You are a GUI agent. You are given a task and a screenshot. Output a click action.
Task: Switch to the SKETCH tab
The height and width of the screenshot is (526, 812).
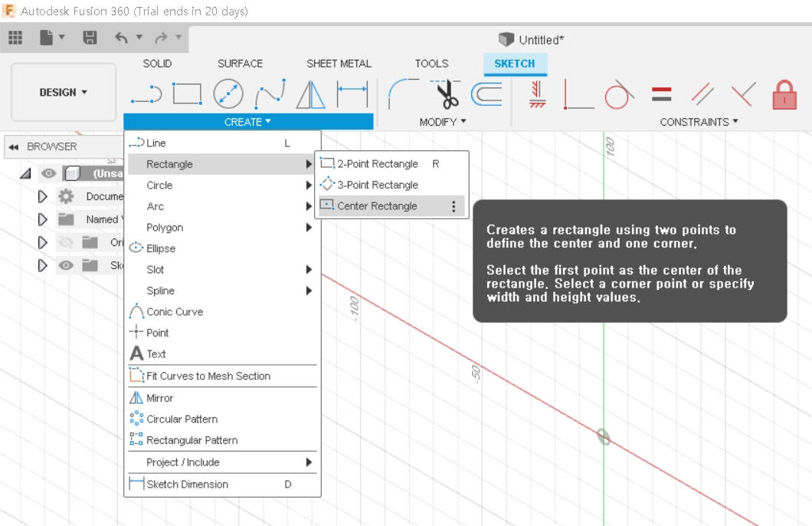tap(515, 63)
